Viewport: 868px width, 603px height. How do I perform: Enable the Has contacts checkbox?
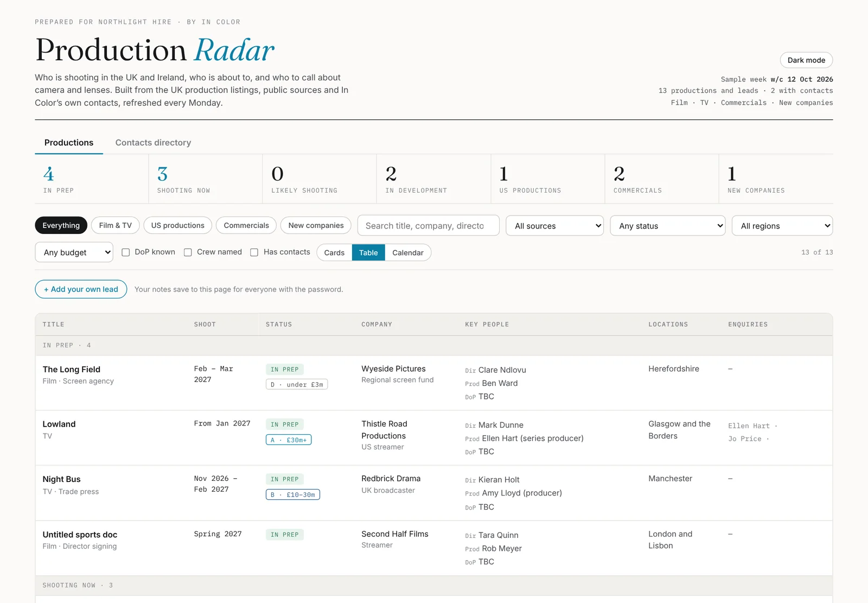point(254,252)
